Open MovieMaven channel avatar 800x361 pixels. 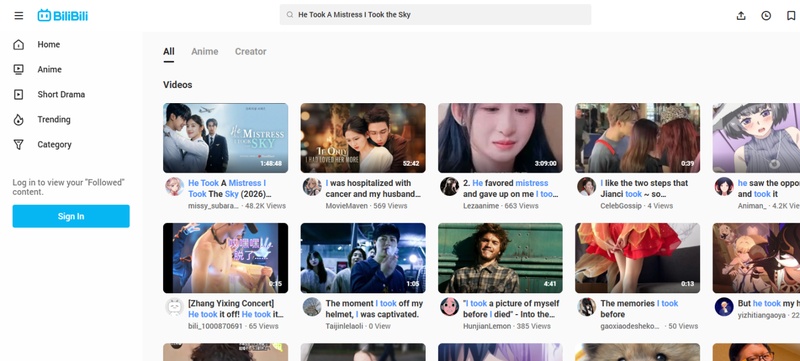pos(312,187)
